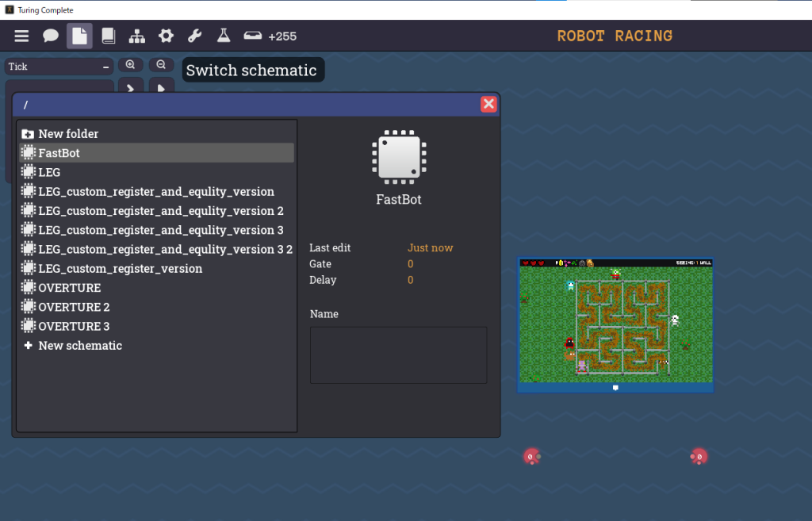Image resolution: width=812 pixels, height=521 pixels.
Task: Click the Switch schematic document icon
Action: [79, 36]
